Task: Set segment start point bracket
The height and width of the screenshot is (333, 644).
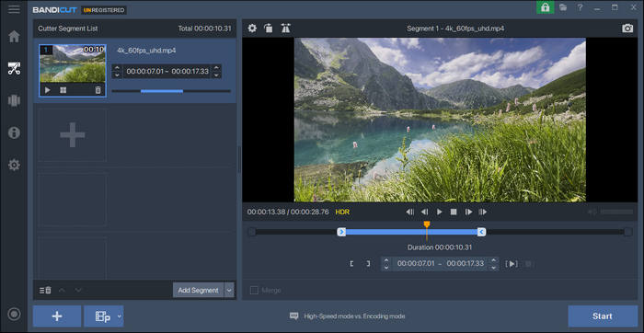Action: [x=351, y=264]
